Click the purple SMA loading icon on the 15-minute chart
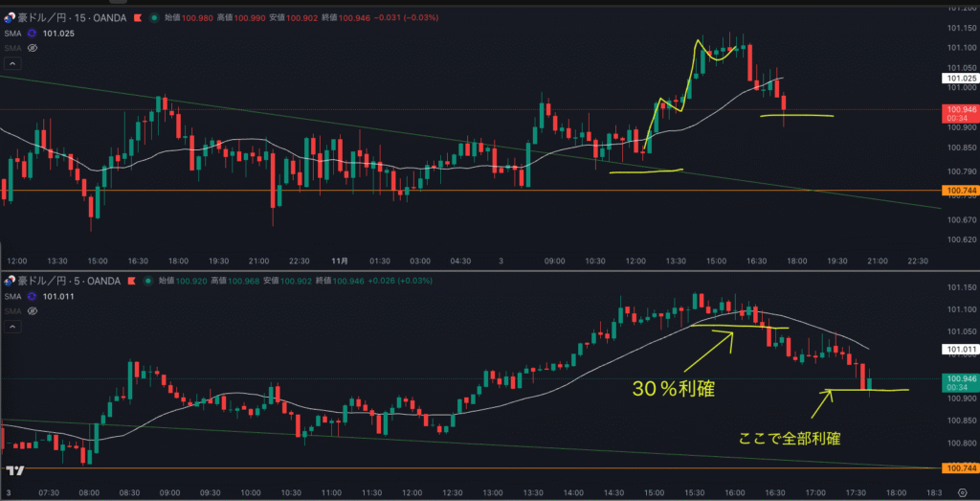Screen dimensions: 980x501 32,34
